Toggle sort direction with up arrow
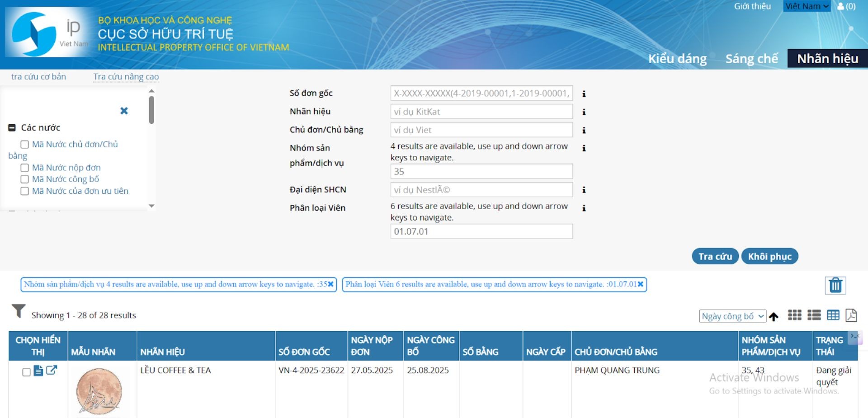Viewport: 868px width, 418px height. (774, 317)
